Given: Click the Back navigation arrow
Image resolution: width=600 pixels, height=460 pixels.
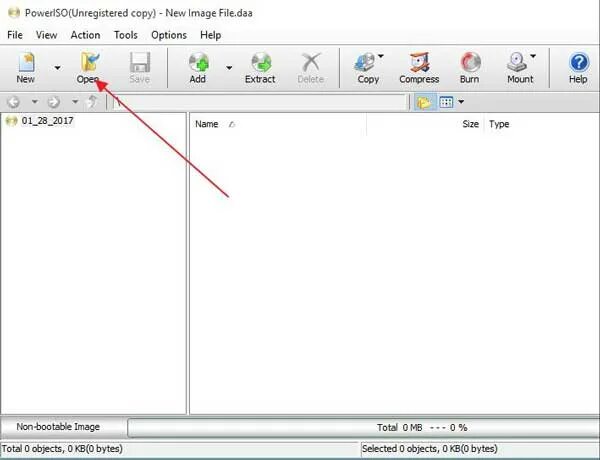Looking at the screenshot, I should point(14,102).
